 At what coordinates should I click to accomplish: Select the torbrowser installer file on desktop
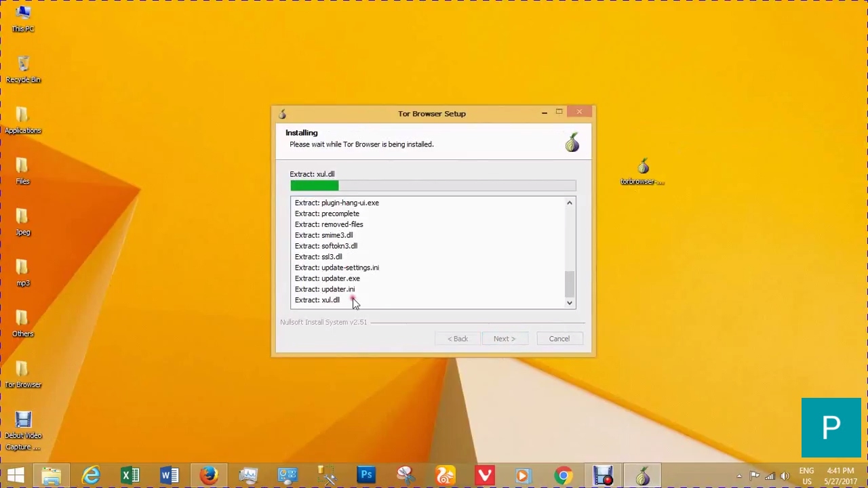(x=642, y=172)
